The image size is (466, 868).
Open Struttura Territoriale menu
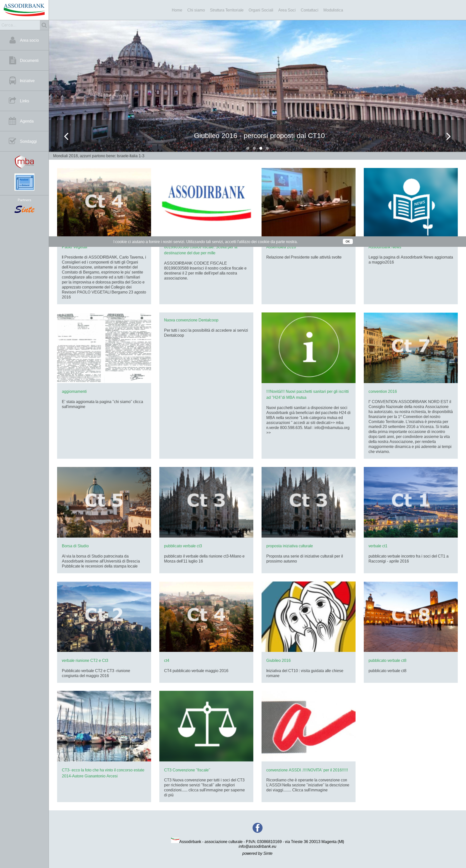point(227,10)
